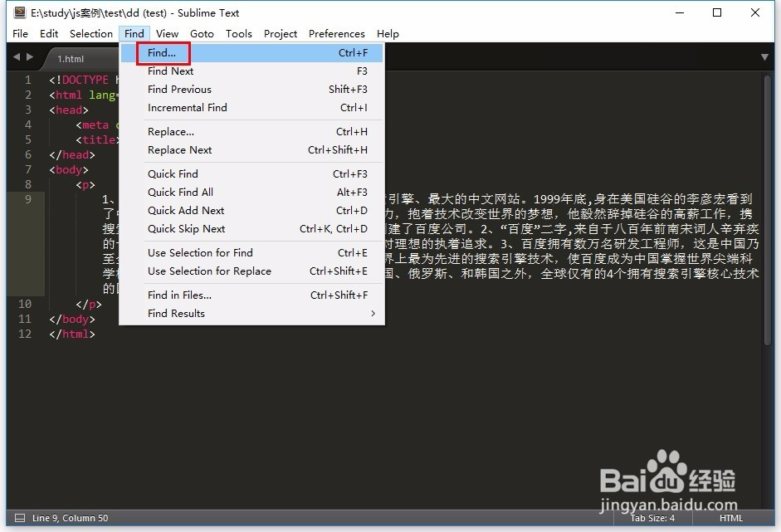Open the Help menu
The width and height of the screenshot is (781, 532).
click(388, 33)
